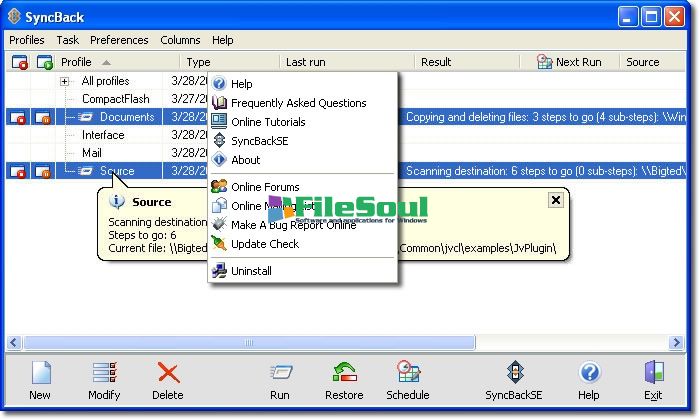Click the SyncBackSE toolbar icon at bottom
The image size is (699, 419).
click(514, 372)
